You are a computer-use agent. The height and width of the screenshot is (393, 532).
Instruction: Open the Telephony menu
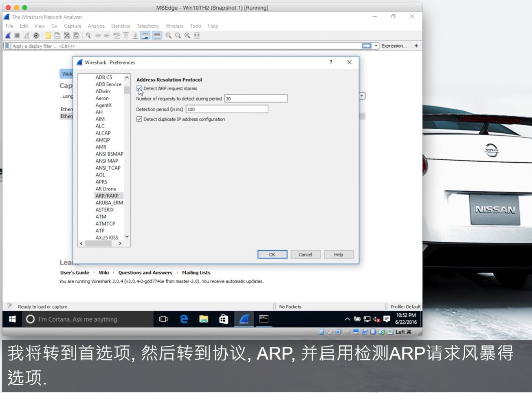click(x=147, y=26)
